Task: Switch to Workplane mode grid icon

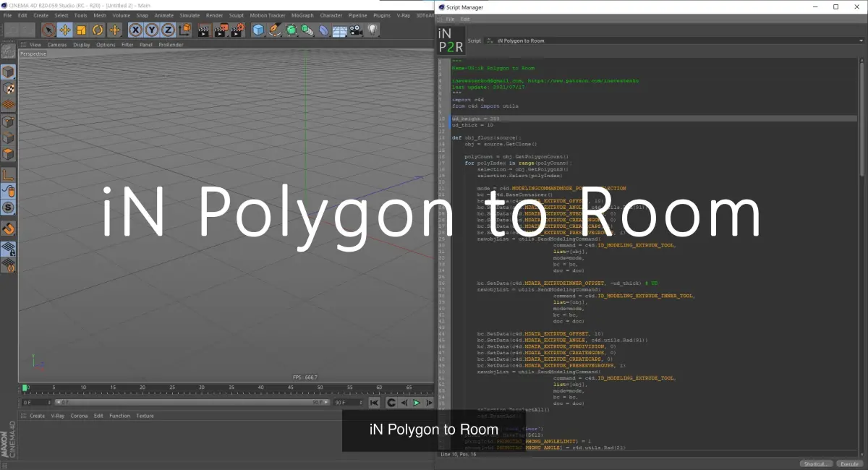Action: point(8,105)
